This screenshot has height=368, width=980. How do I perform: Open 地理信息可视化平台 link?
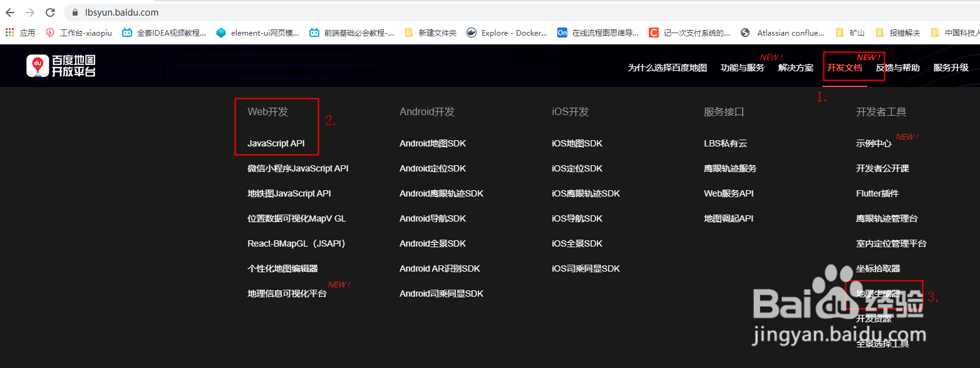click(287, 294)
